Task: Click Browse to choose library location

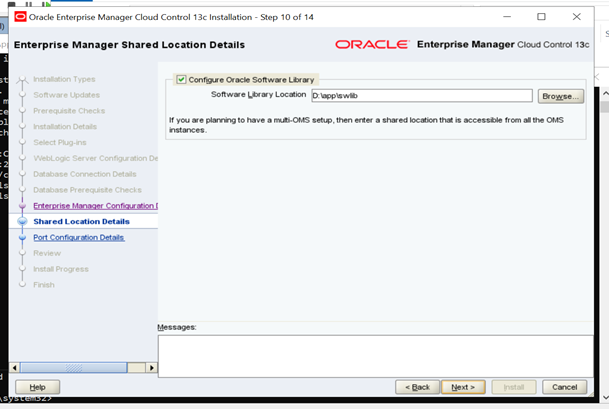Action: [x=560, y=96]
